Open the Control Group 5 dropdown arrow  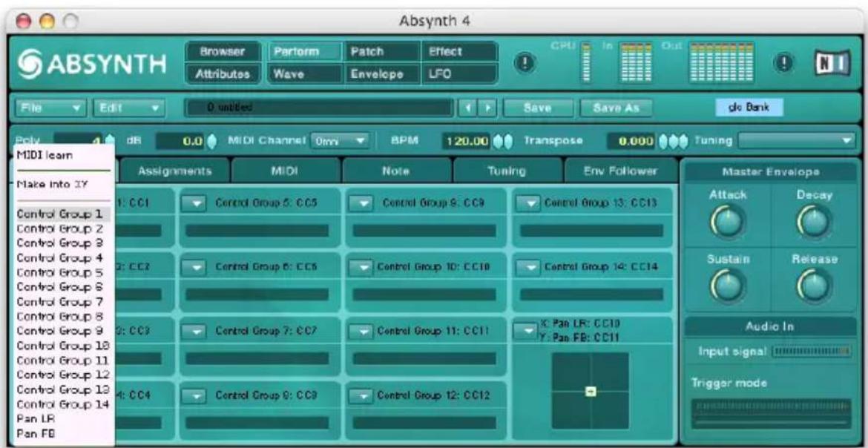194,202
